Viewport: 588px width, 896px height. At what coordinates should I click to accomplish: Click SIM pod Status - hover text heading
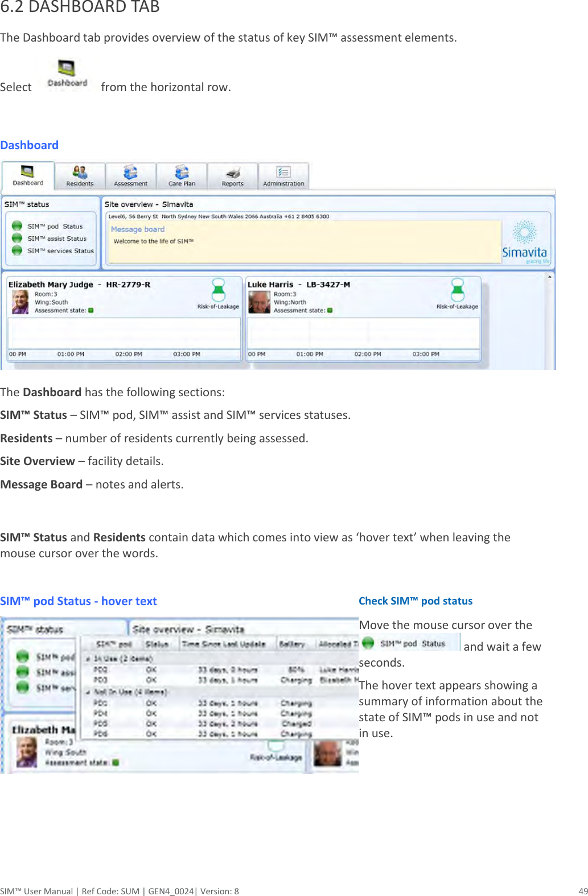tap(79, 601)
